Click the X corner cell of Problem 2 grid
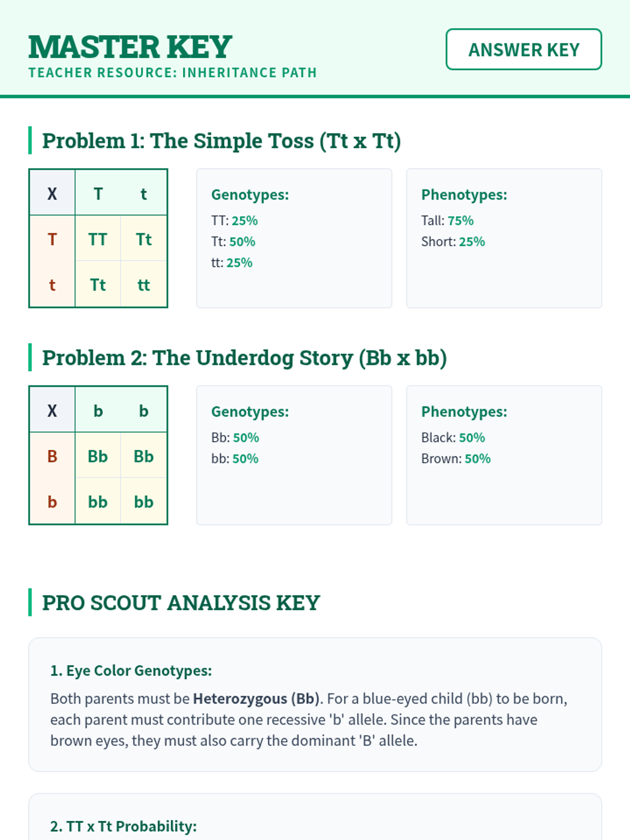The height and width of the screenshot is (840, 630). (52, 411)
